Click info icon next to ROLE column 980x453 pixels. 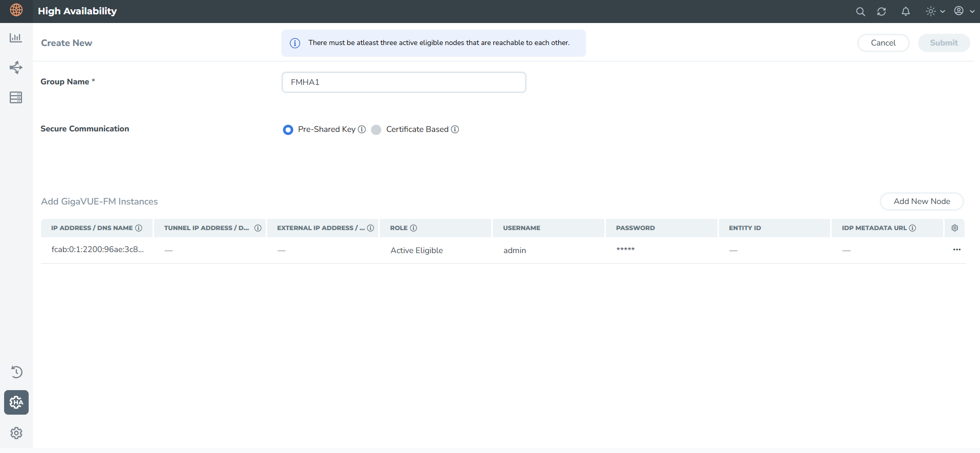point(413,228)
